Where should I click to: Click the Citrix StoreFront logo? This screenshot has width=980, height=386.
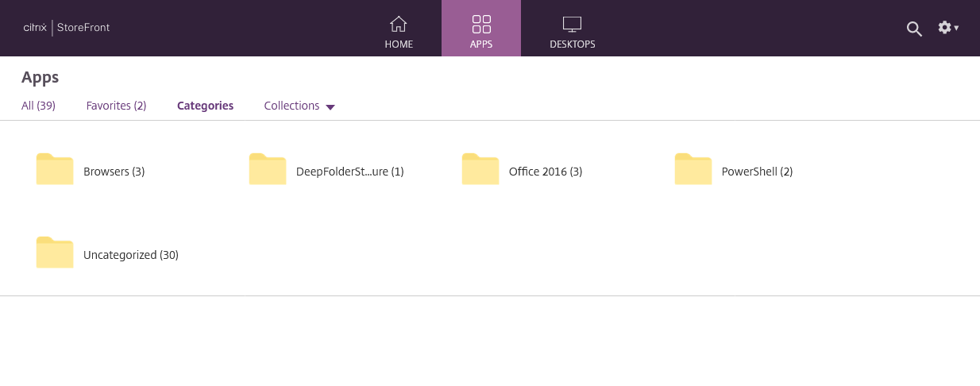click(67, 28)
